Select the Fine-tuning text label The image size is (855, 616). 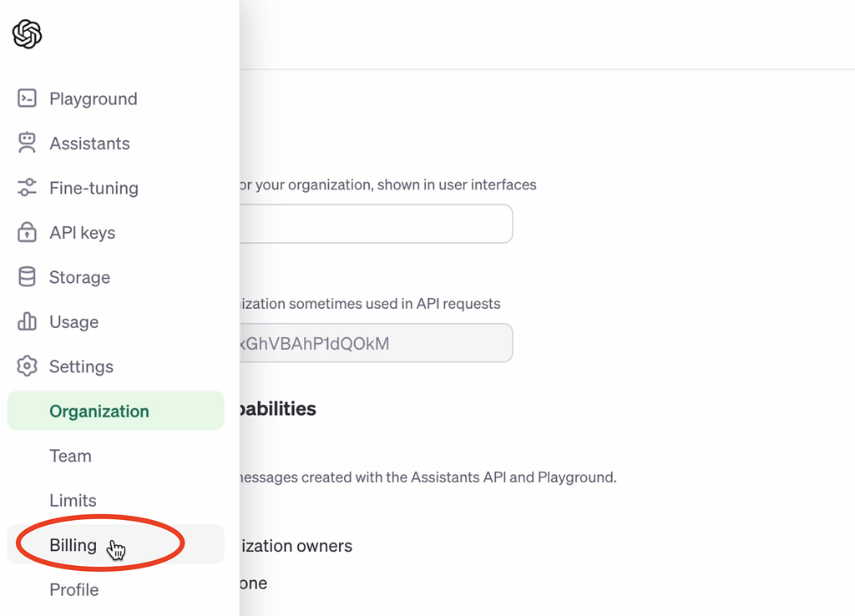point(94,188)
